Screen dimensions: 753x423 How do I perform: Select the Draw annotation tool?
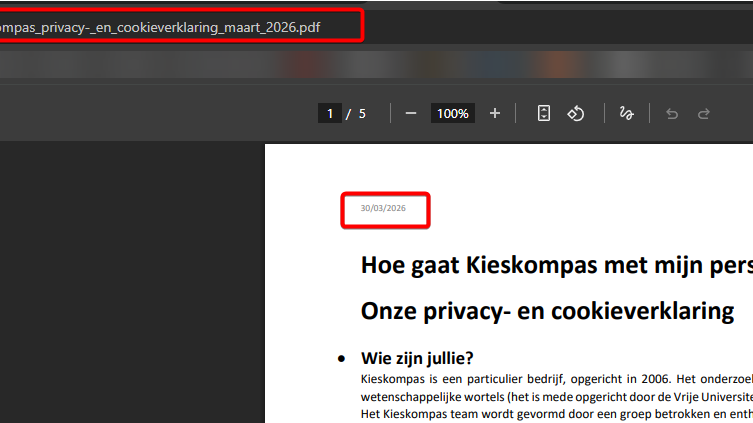pyautogui.click(x=627, y=114)
